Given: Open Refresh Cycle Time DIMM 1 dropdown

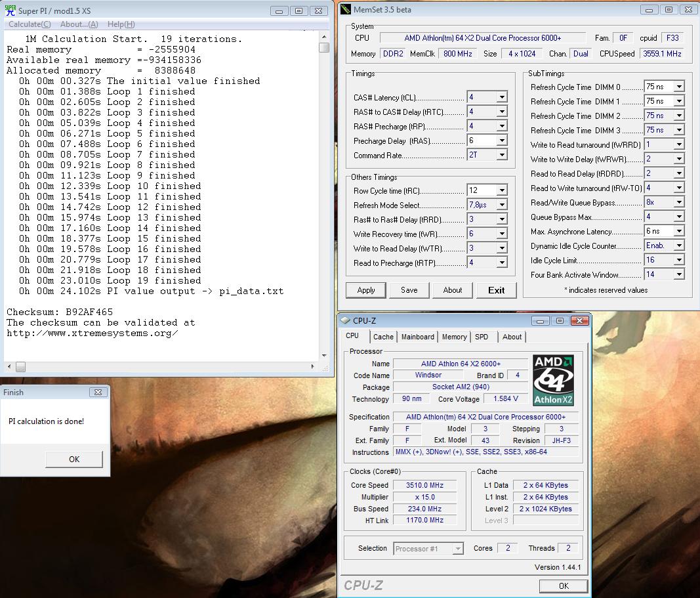Looking at the screenshot, I should click(679, 101).
